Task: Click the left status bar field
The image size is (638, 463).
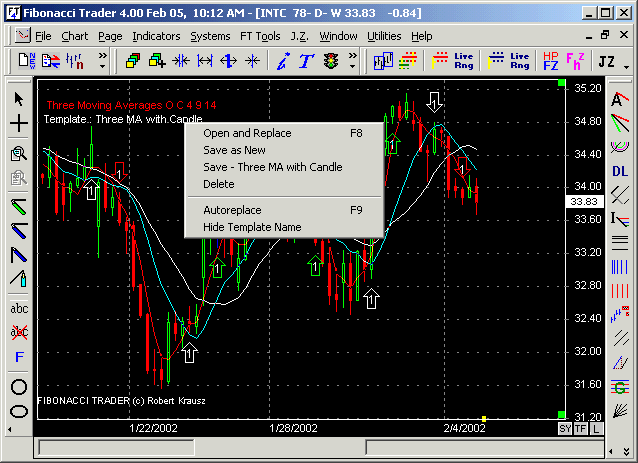Action: pos(116,448)
